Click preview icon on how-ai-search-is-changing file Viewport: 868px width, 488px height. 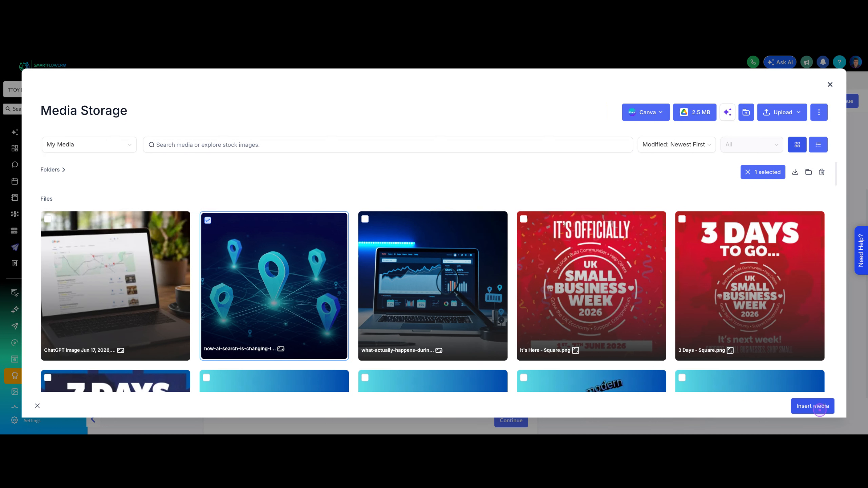pos(281,349)
